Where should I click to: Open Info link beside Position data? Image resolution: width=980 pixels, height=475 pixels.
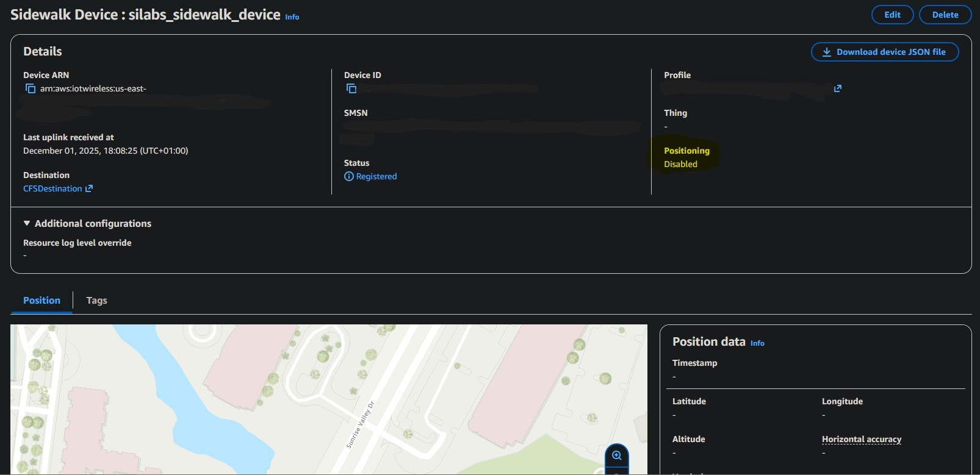coord(757,343)
